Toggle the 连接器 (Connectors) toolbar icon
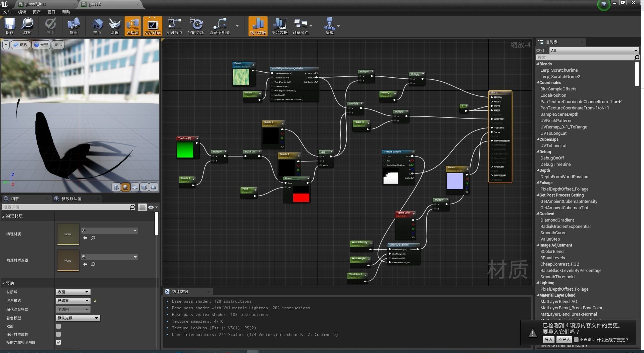 coord(133,26)
